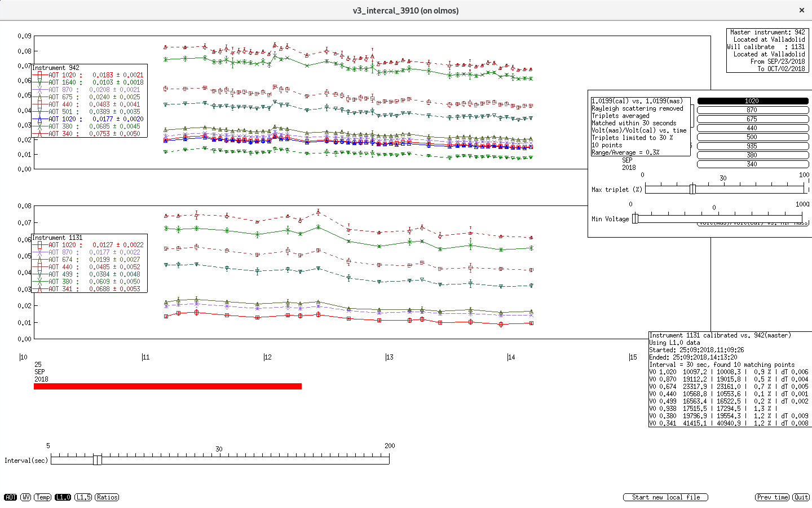Select the 870 wavelength channel button

click(753, 110)
